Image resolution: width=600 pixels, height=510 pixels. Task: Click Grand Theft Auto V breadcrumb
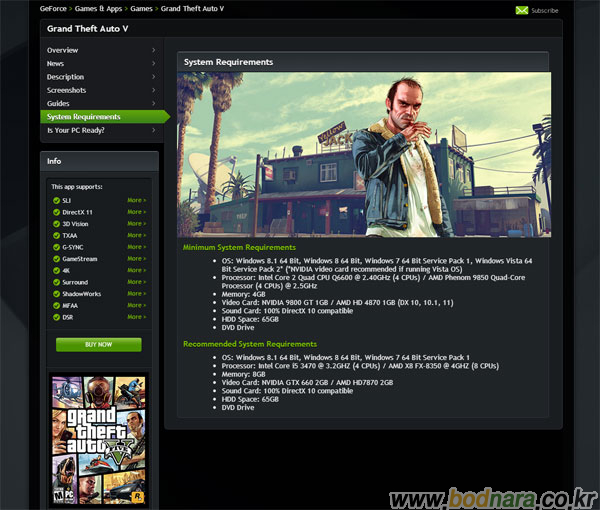(x=192, y=8)
